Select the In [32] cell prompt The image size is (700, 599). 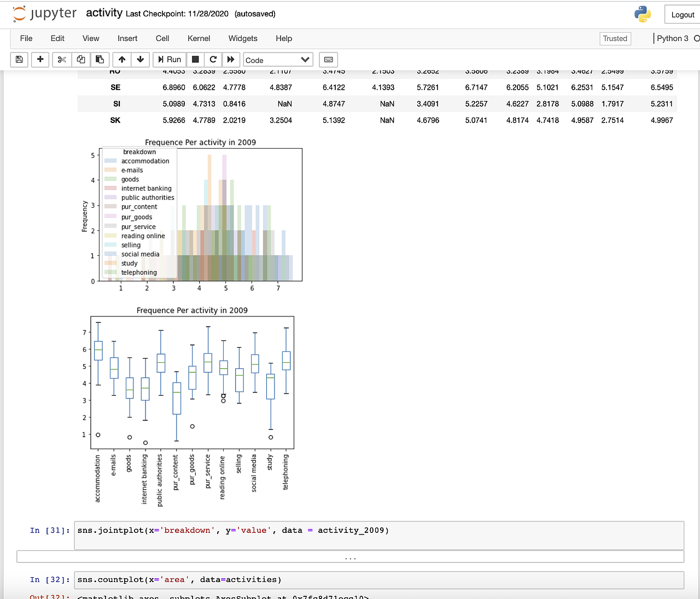point(50,579)
